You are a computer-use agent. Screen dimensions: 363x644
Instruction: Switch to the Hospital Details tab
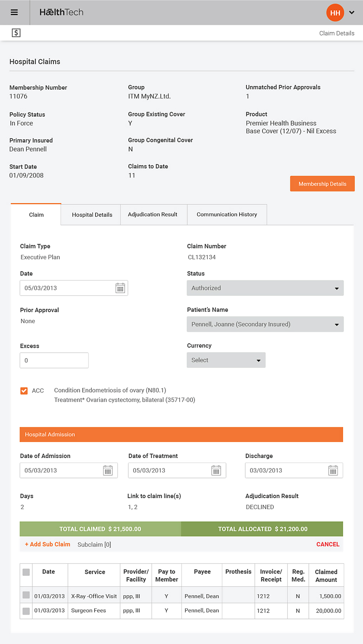(x=92, y=215)
